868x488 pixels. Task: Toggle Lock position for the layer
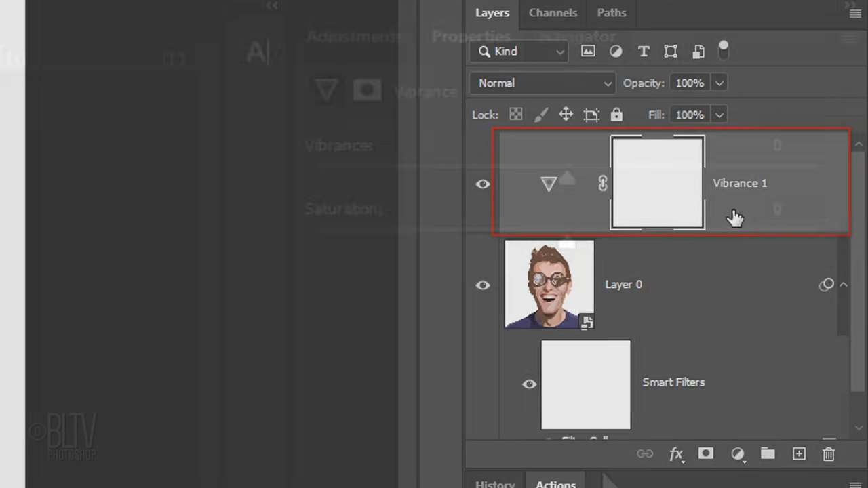[x=566, y=115]
